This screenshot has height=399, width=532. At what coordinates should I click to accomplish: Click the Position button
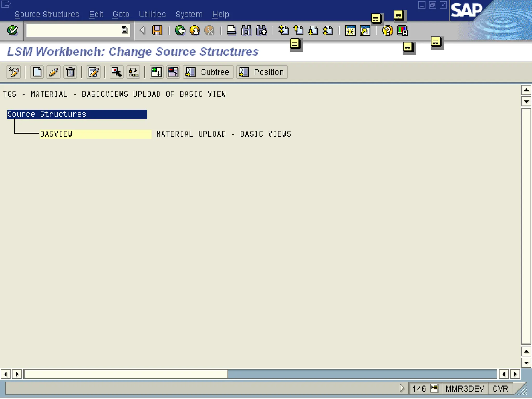[x=262, y=72]
